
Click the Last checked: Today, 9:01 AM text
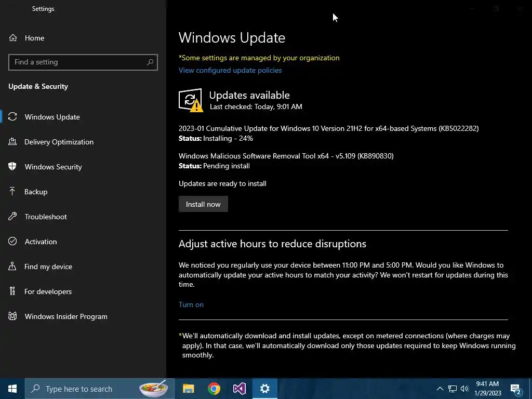click(256, 107)
